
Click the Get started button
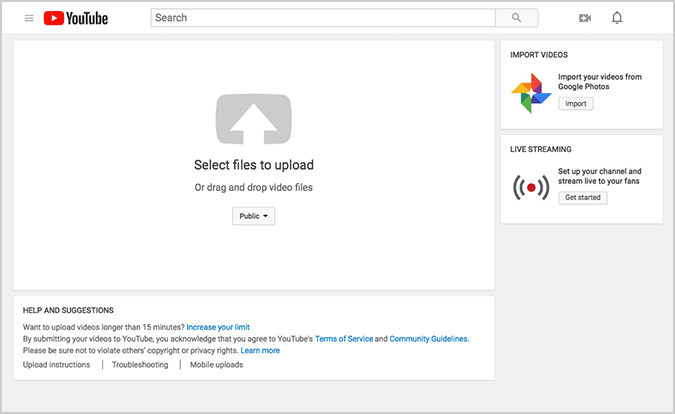[583, 198]
